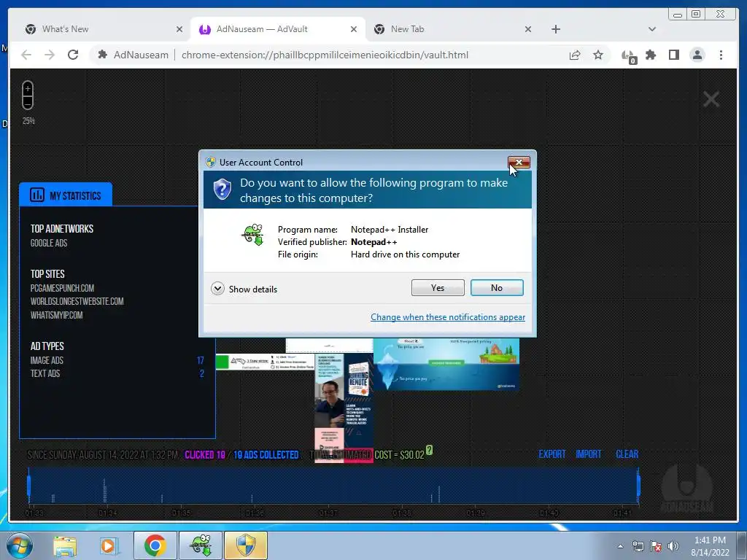Click IMAGE ADS row in Ad Types

pyautogui.click(x=117, y=360)
